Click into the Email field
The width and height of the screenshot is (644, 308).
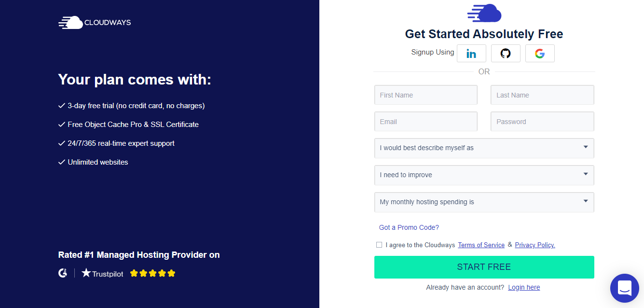coord(426,122)
